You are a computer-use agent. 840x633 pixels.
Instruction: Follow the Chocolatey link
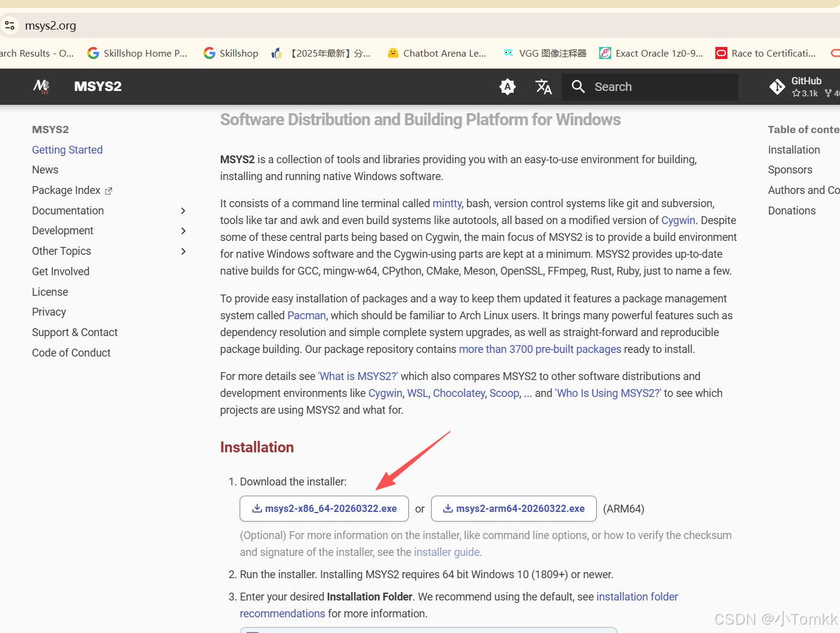459,393
